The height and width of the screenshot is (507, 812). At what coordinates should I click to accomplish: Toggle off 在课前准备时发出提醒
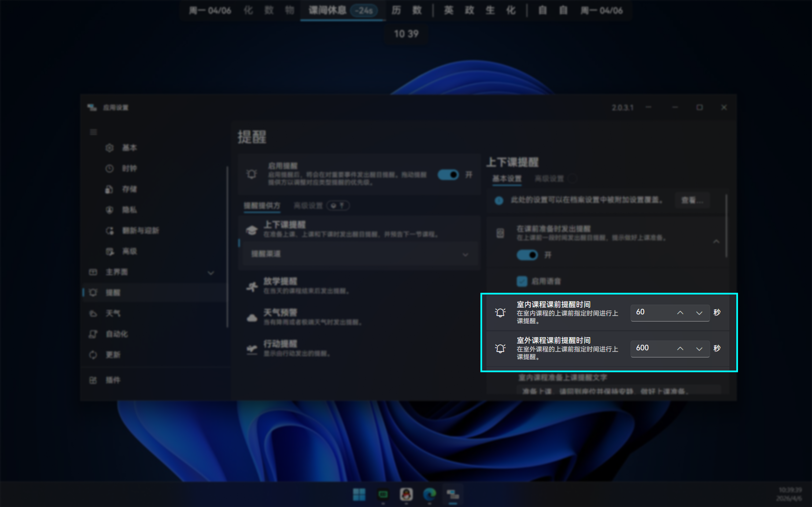[528, 255]
